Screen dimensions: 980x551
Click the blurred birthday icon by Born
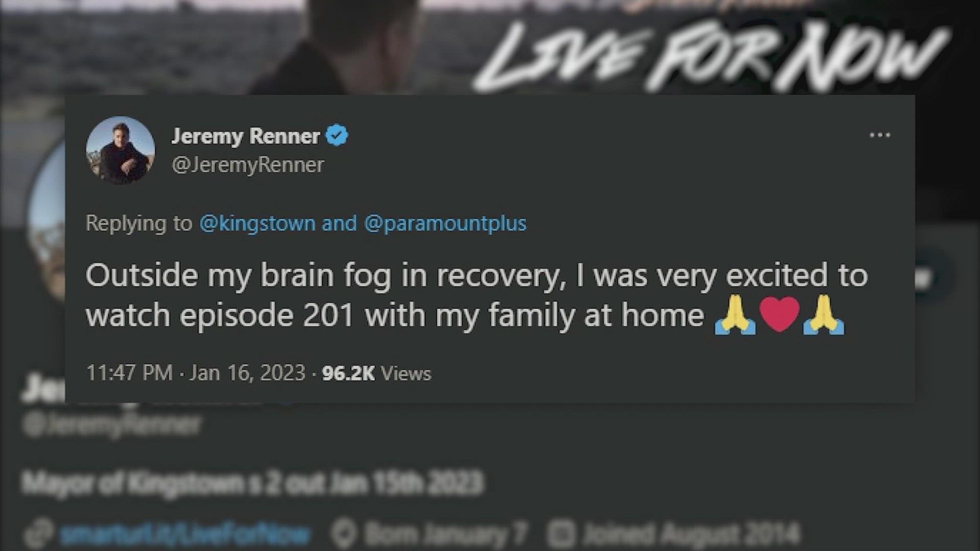[344, 534]
